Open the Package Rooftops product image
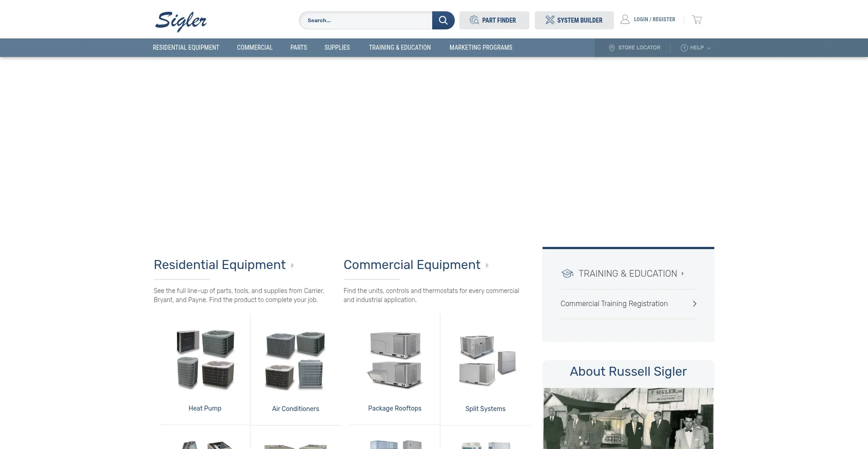 [395, 359]
